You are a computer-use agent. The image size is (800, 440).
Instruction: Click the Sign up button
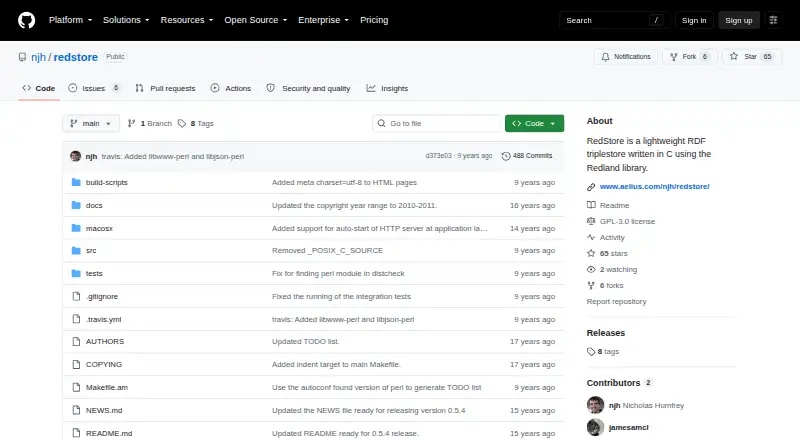[x=739, y=20]
